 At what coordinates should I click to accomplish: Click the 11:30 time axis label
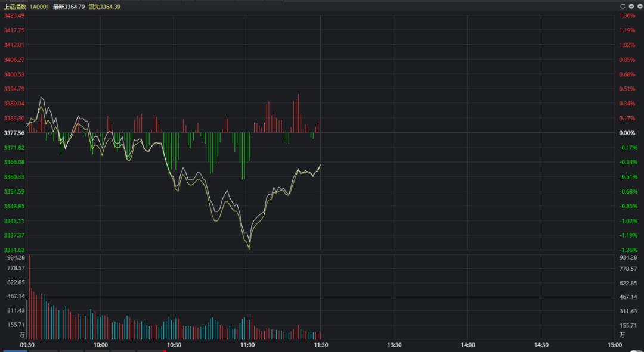click(x=320, y=345)
